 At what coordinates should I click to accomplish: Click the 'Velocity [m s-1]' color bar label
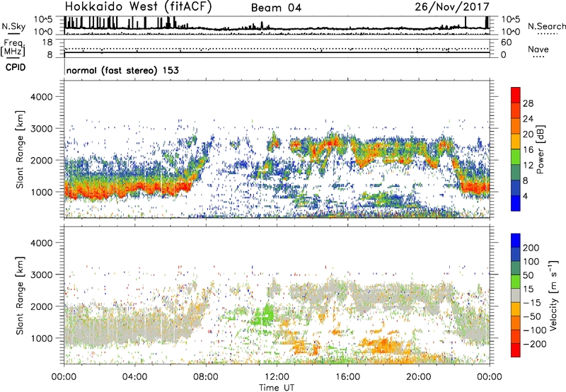(x=553, y=295)
